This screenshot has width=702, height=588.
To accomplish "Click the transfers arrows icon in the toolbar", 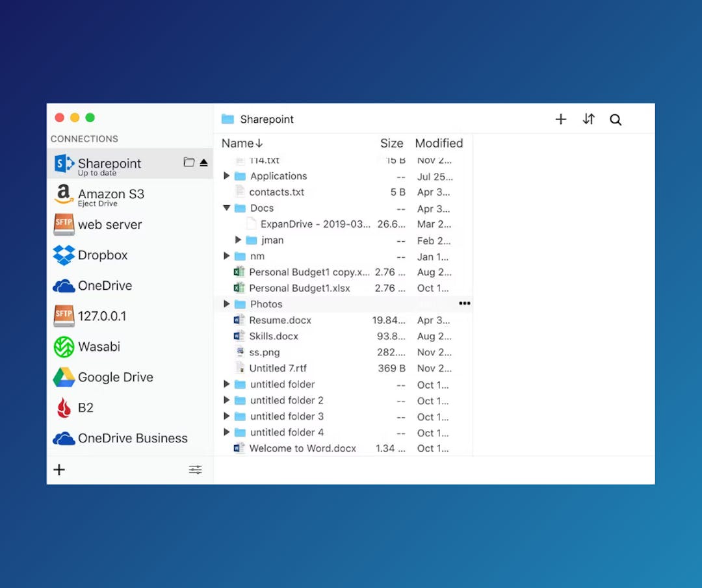I will pos(588,120).
